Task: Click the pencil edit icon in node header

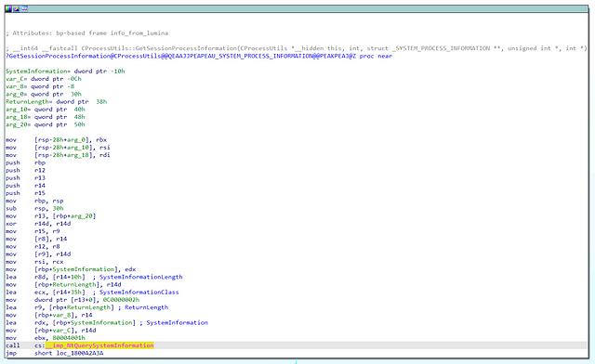Action: click(x=17, y=8)
